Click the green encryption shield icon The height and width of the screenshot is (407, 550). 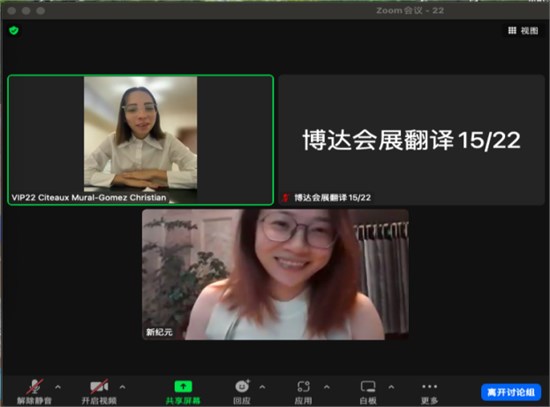14,31
